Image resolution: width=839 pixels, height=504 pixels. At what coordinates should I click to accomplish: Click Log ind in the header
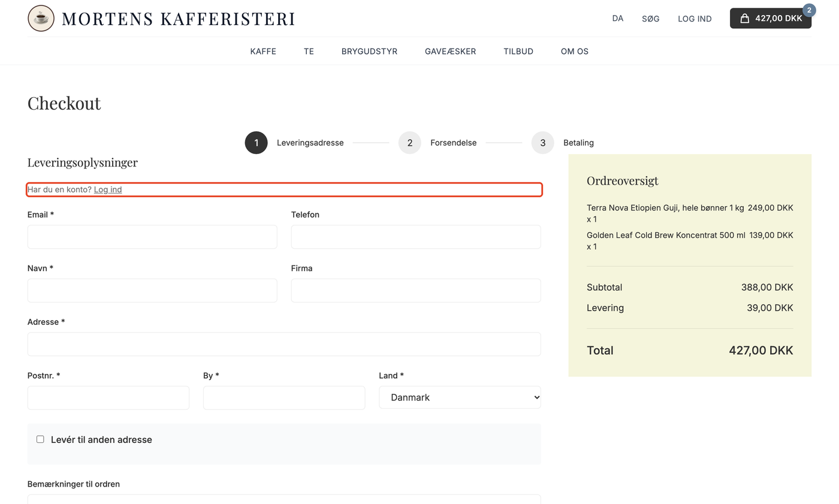pyautogui.click(x=695, y=19)
